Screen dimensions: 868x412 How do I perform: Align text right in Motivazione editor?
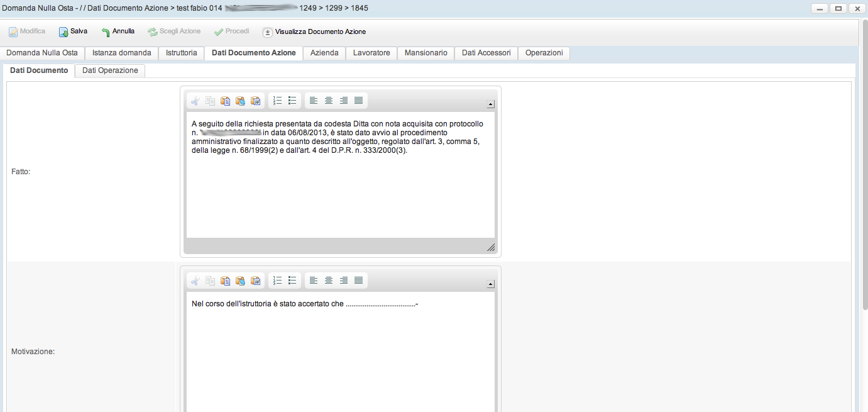click(343, 281)
